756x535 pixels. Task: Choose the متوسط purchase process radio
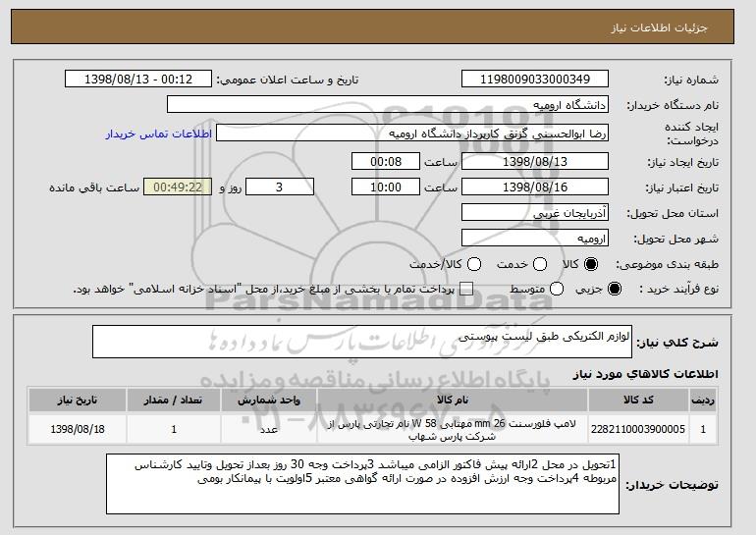pos(557,289)
